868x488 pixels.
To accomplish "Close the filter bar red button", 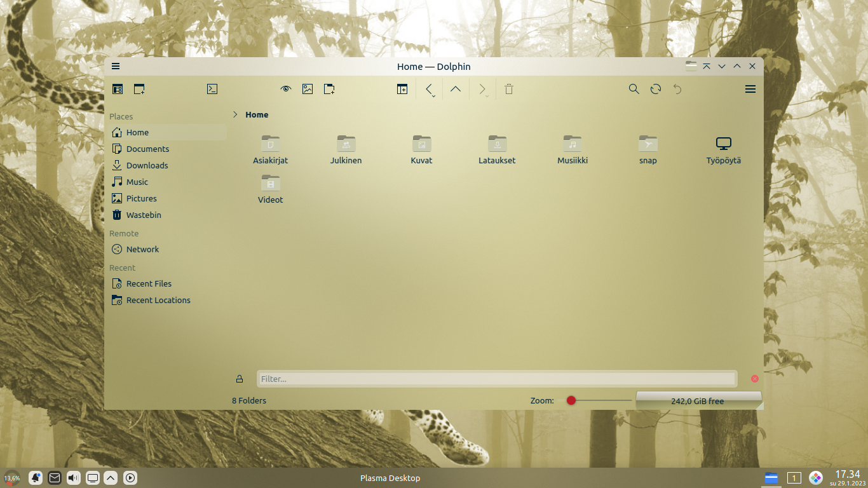I will tap(755, 379).
